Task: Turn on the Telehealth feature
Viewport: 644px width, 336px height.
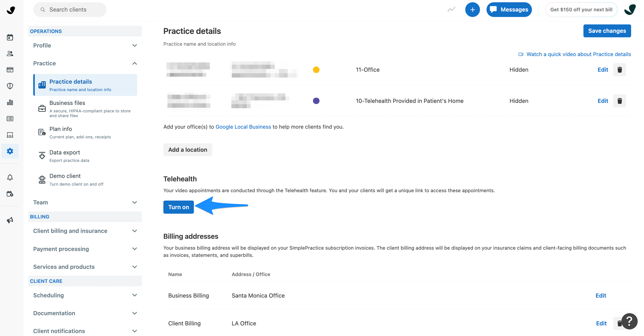Action: (178, 207)
